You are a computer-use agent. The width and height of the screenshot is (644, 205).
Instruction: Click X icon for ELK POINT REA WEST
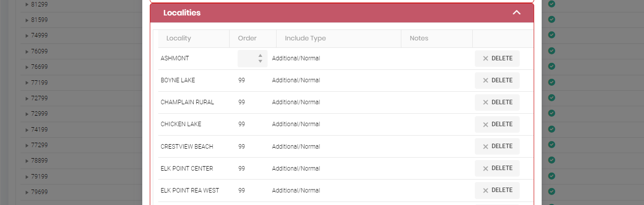click(x=485, y=190)
